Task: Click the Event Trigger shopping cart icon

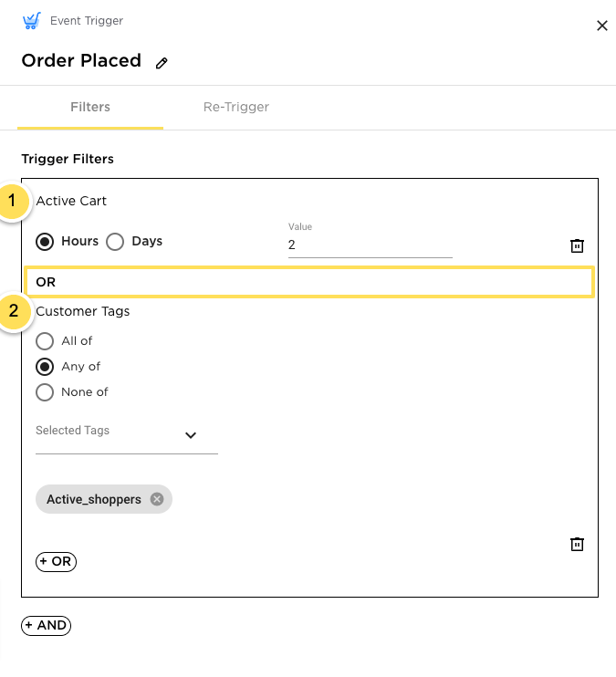Action: pos(32,21)
